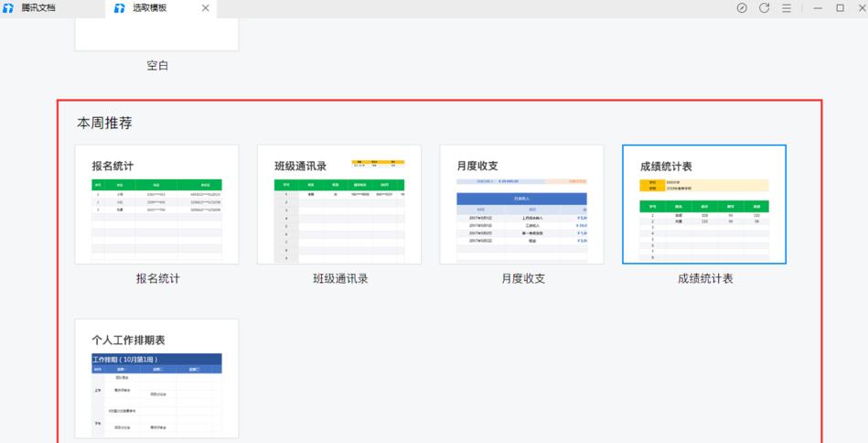Click the 成绩统计表 caption below its card
The width and height of the screenshot is (868, 443).
[705, 278]
